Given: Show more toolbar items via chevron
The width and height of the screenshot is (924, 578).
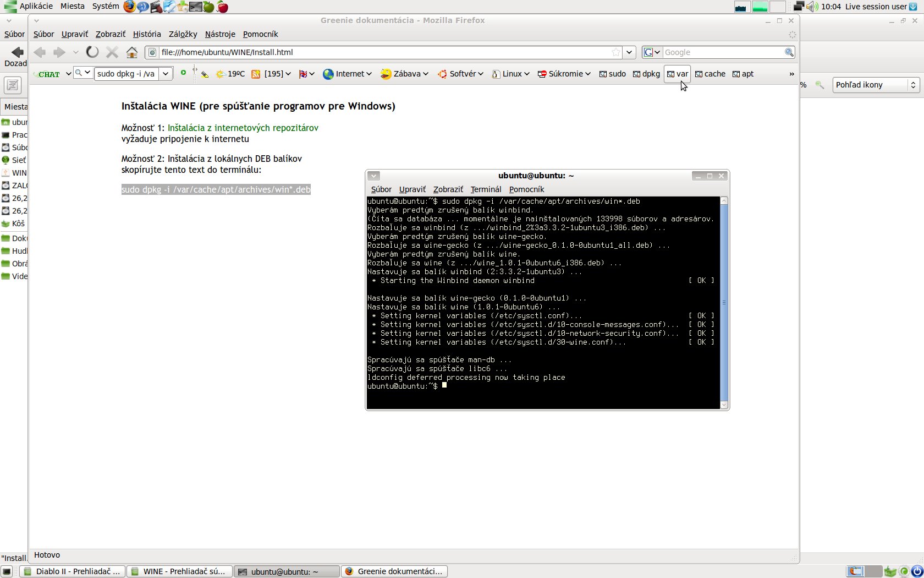Looking at the screenshot, I should tap(791, 74).
